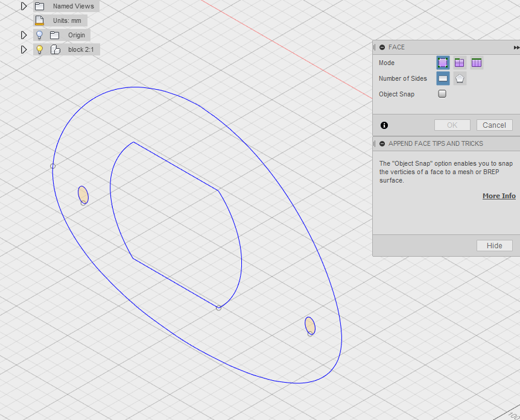Image resolution: width=520 pixels, height=420 pixels.
Task: Open the More Info link
Action: tap(499, 196)
